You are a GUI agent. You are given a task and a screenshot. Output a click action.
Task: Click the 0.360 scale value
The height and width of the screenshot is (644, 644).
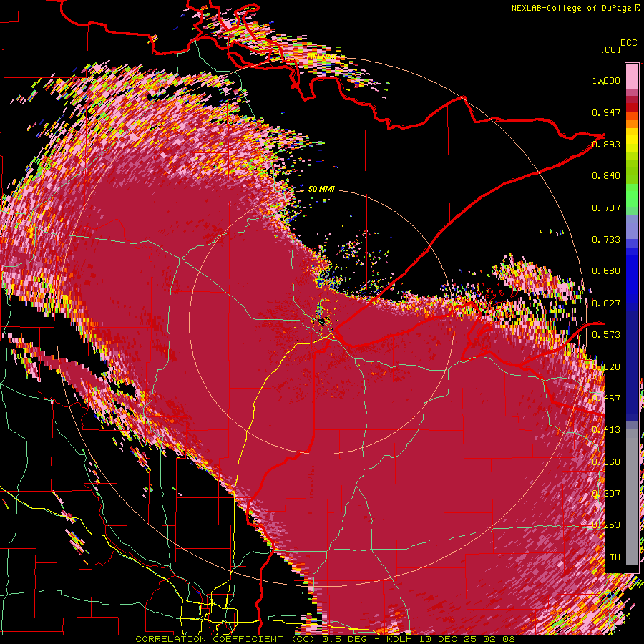coord(606,462)
